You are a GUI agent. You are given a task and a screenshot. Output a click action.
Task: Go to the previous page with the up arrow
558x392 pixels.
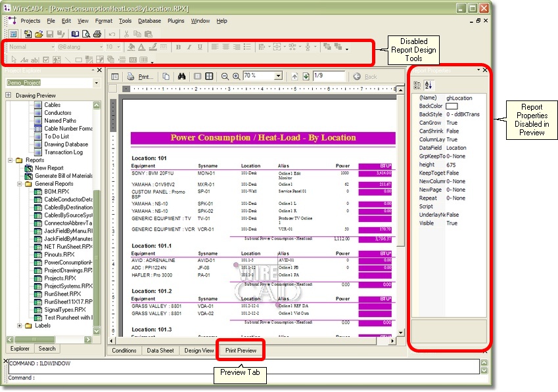[294, 76]
